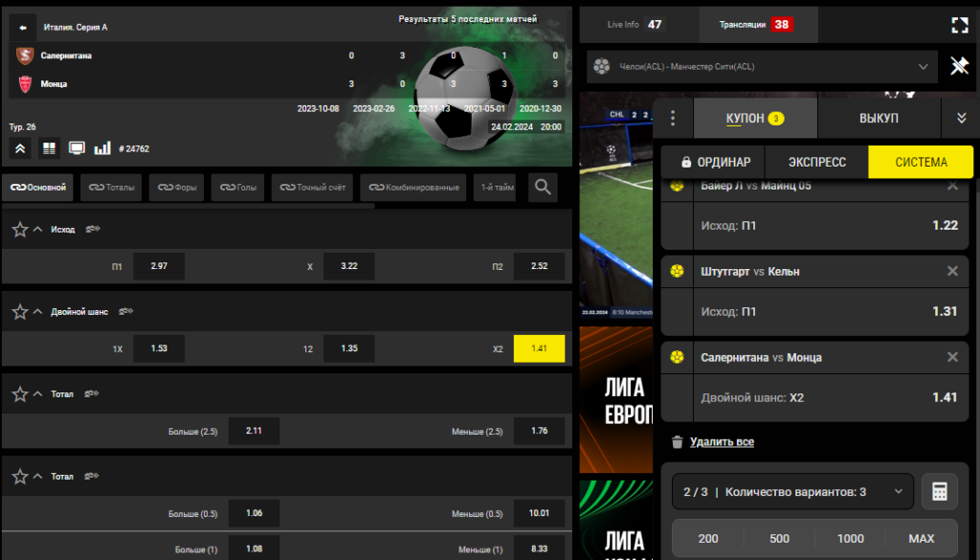Select ЭКСПРЕСС bet type
The height and width of the screenshot is (560, 980).
817,163
